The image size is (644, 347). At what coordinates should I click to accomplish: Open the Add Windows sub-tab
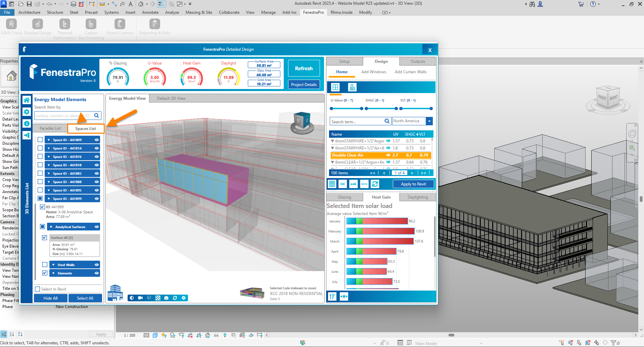[373, 72]
